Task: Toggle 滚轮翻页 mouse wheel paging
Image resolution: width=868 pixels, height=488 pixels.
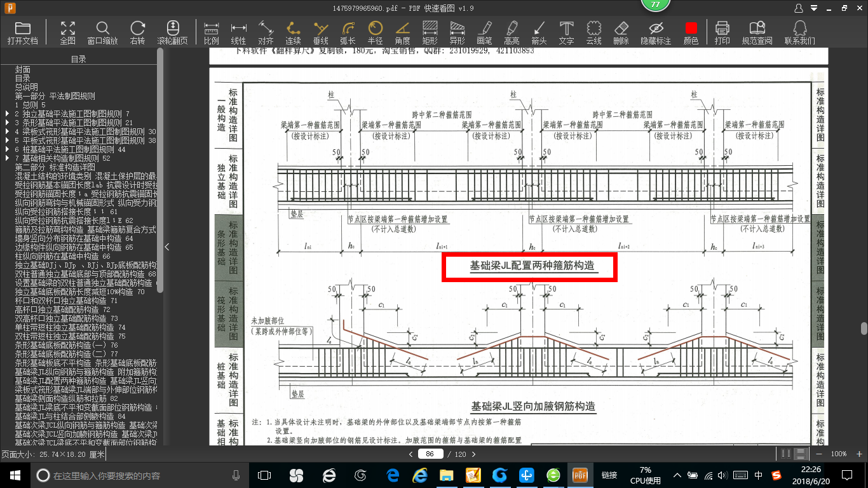Action: (172, 29)
